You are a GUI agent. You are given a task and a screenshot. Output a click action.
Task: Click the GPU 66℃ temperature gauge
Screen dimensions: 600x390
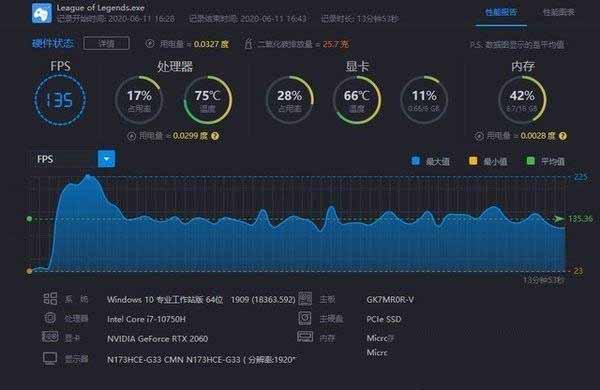point(357,100)
